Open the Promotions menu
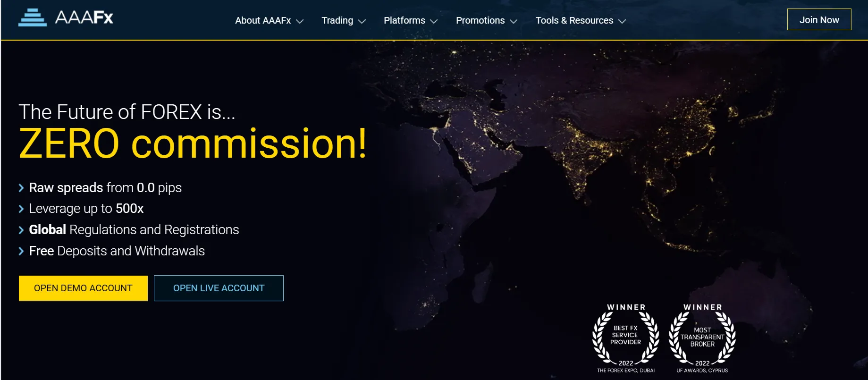868x380 pixels. click(x=480, y=20)
